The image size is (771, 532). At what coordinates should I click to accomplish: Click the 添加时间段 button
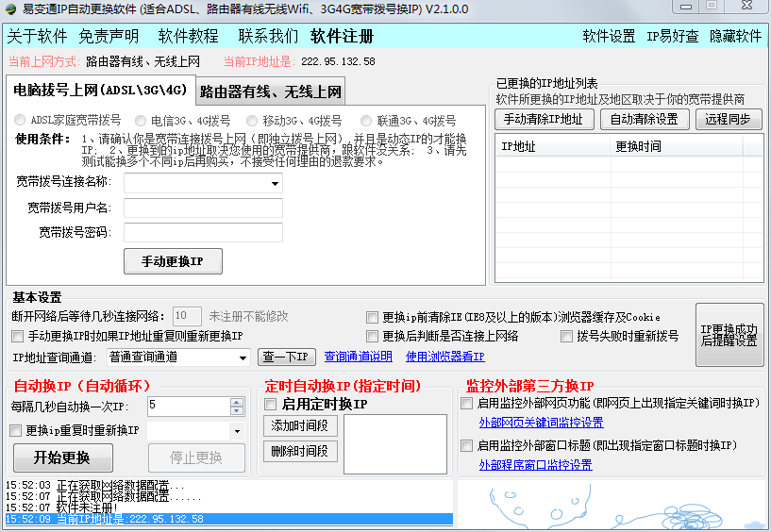[x=300, y=425]
